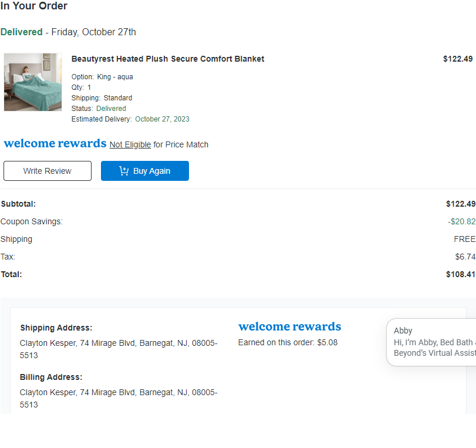This screenshot has height=448, width=476.
Task: Click the item Status: Delivered text
Action: pos(99,109)
